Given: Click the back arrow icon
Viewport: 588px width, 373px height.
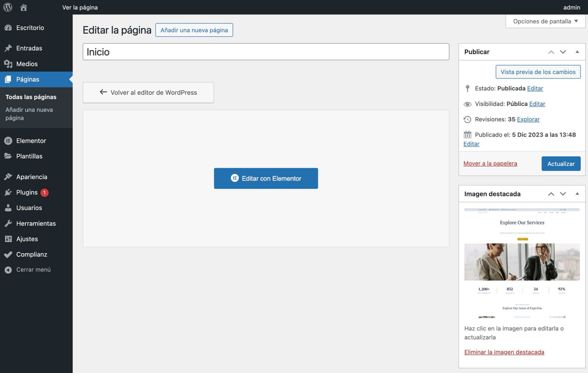Looking at the screenshot, I should pos(103,92).
